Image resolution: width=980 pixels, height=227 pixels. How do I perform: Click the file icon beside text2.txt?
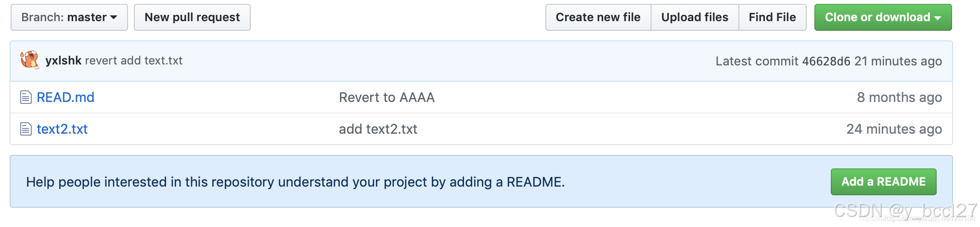[x=26, y=129]
